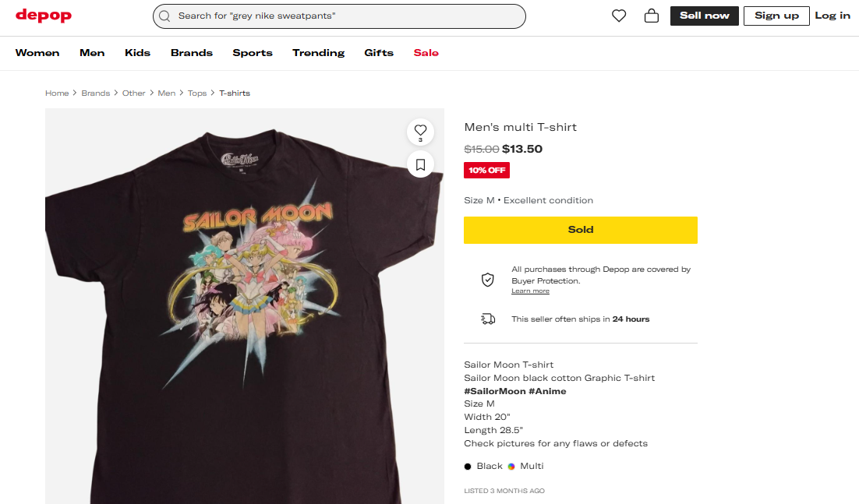Expand the Men category menu
Image resolution: width=859 pixels, height=504 pixels.
(x=92, y=53)
